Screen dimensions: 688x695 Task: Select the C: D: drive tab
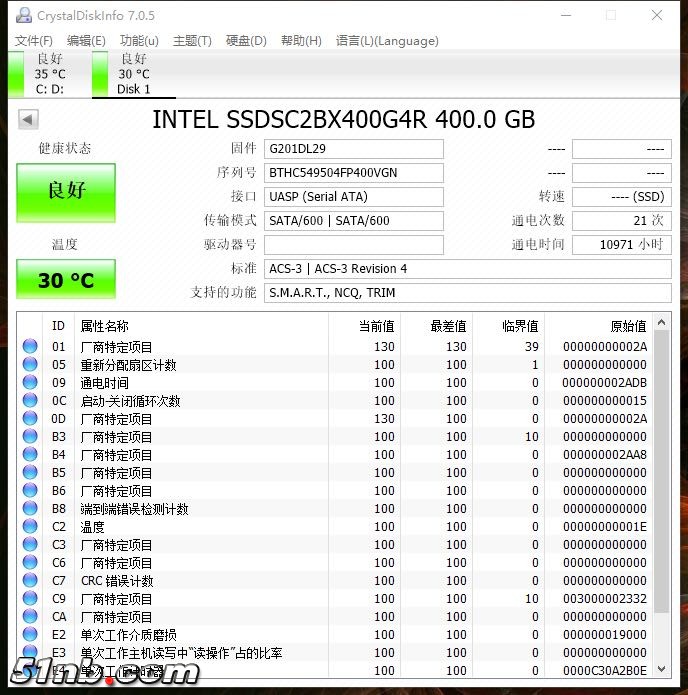(49, 74)
